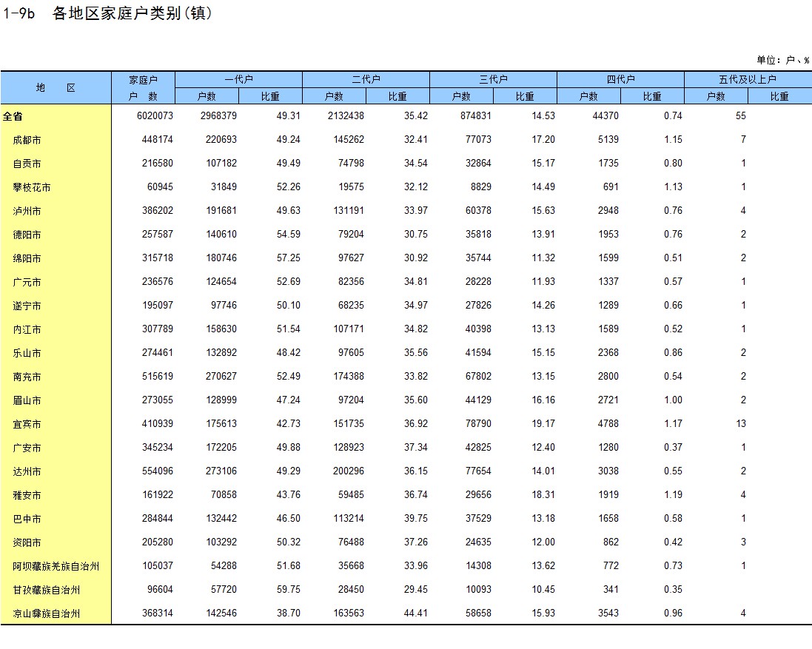Select the '泸州市' row label
This screenshot has width=812, height=649.
27,211
